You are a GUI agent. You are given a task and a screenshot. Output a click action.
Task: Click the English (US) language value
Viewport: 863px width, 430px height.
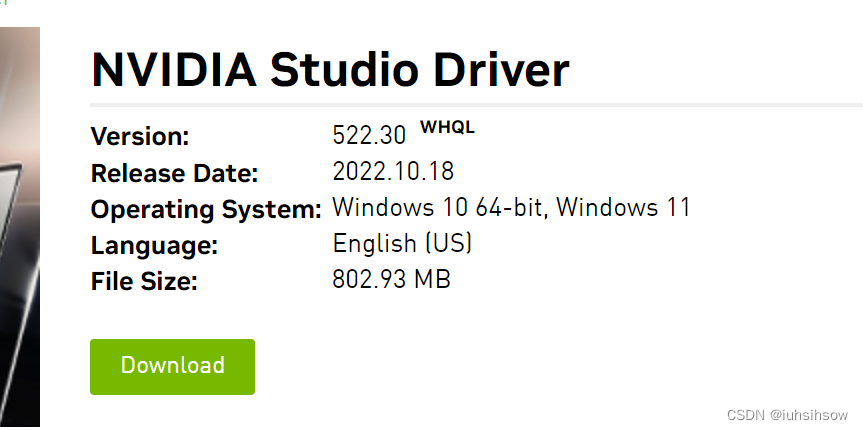coord(402,243)
